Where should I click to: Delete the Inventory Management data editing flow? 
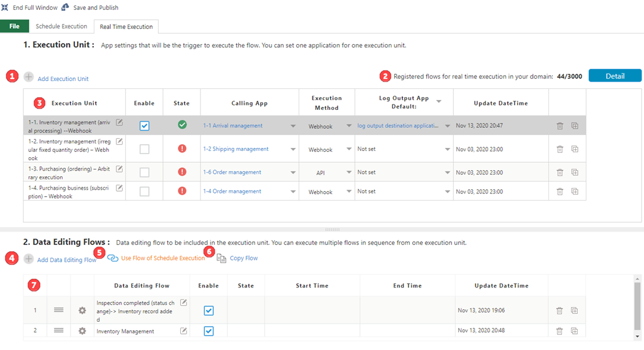[x=559, y=331]
